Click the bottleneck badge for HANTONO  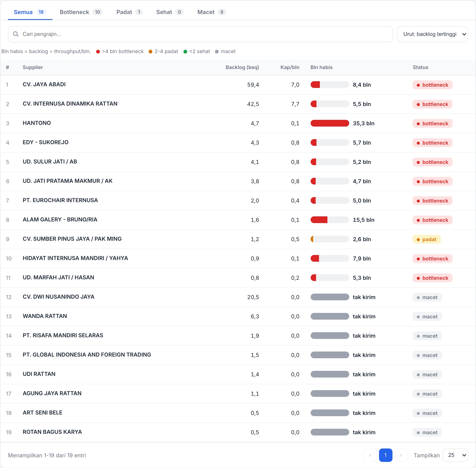(432, 123)
